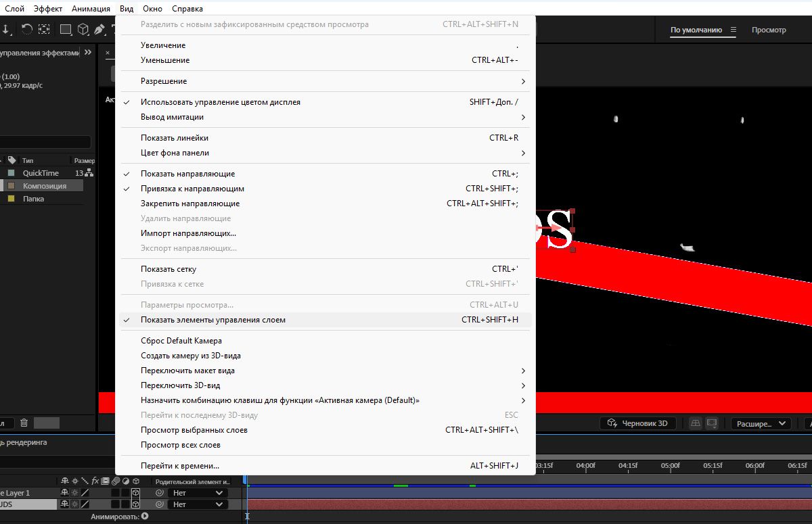Click the Continuously Rasterize column header icon

tap(75, 481)
